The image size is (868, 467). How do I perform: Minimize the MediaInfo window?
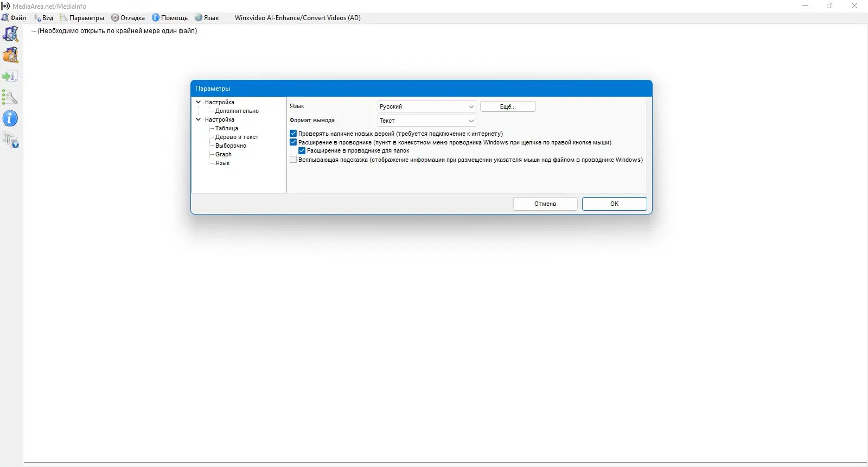click(805, 6)
